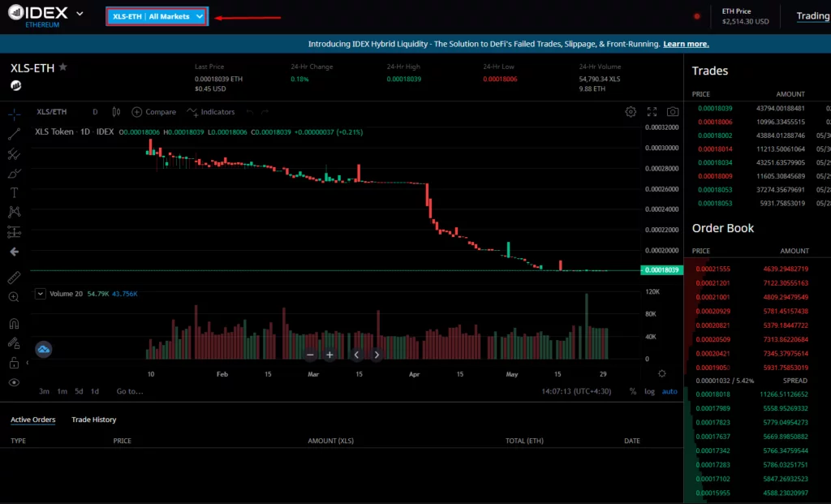Switch to the Trade History tab
The height and width of the screenshot is (504, 831).
tap(93, 420)
